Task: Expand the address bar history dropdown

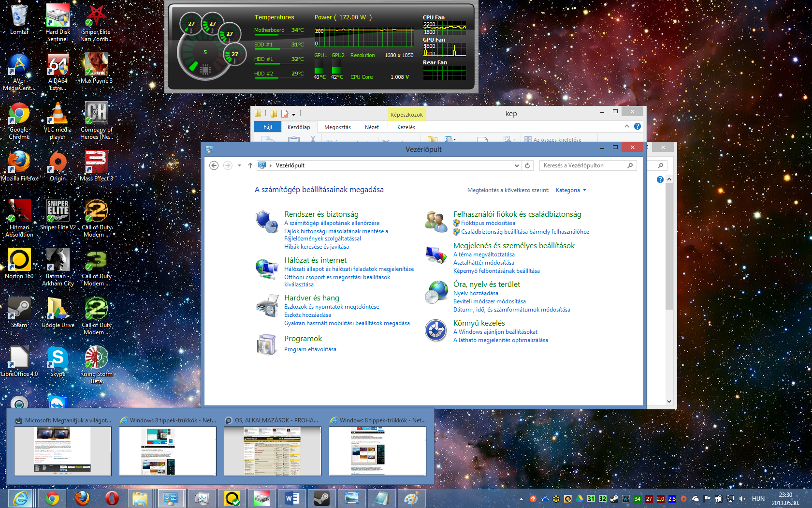Action: (x=517, y=165)
